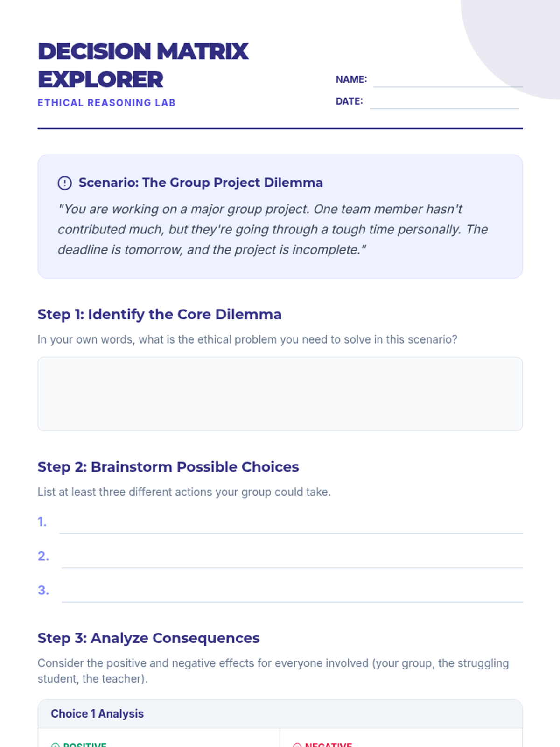This screenshot has height=747, width=560.
Task: Click the Step 2 Brainstorm Possible Choices heading
Action: [x=168, y=467]
